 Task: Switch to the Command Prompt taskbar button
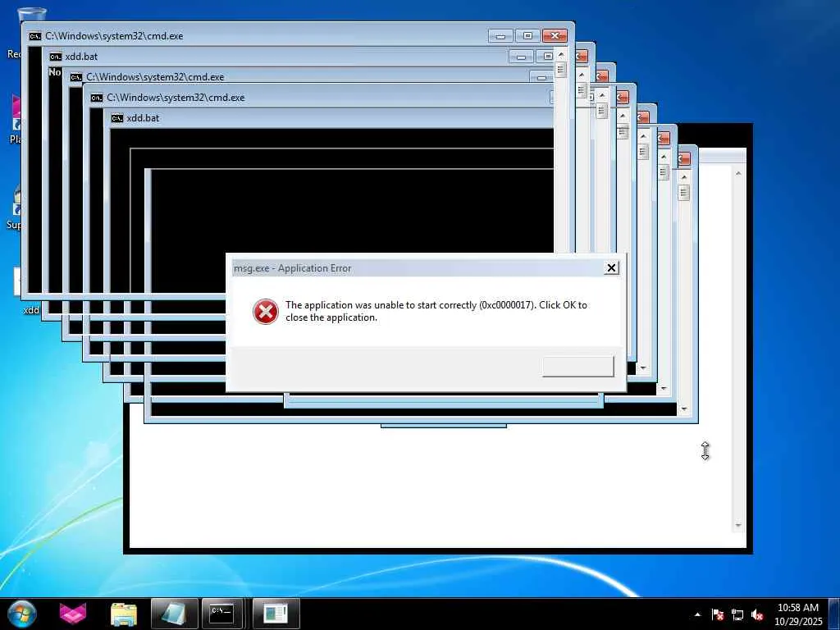(x=222, y=614)
